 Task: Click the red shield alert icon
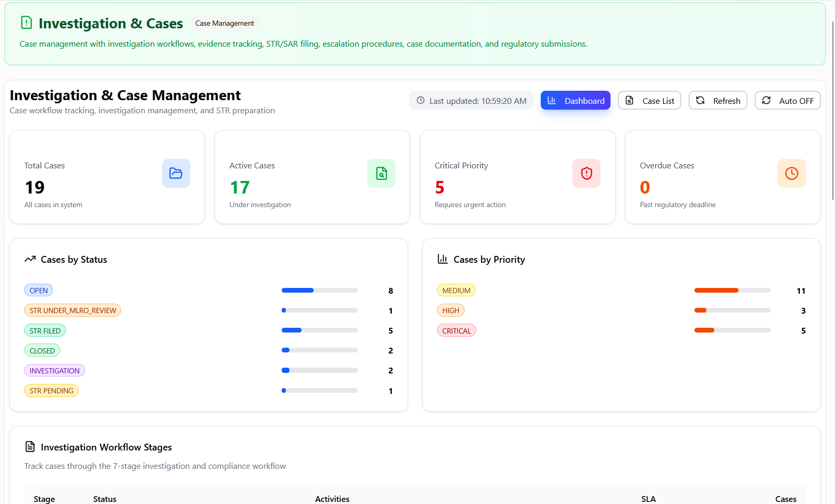pos(586,173)
